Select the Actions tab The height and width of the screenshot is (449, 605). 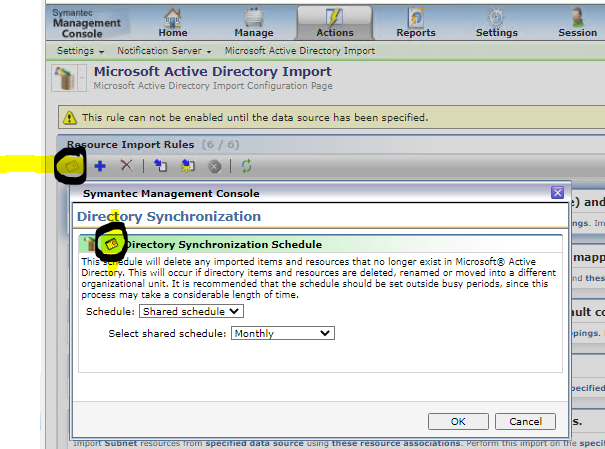tap(335, 23)
